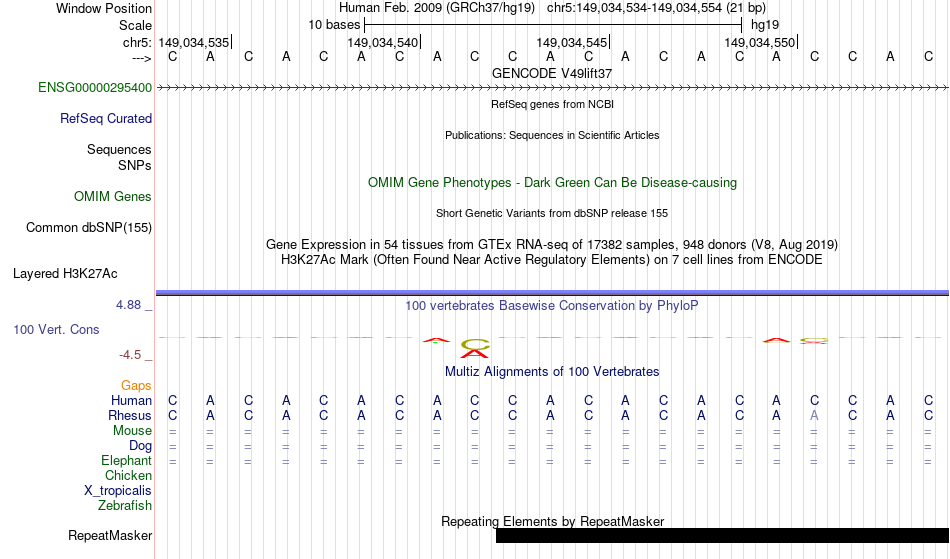Click the X_tropicalis species label
Viewport: 950px width, 559px height.
pos(118,491)
